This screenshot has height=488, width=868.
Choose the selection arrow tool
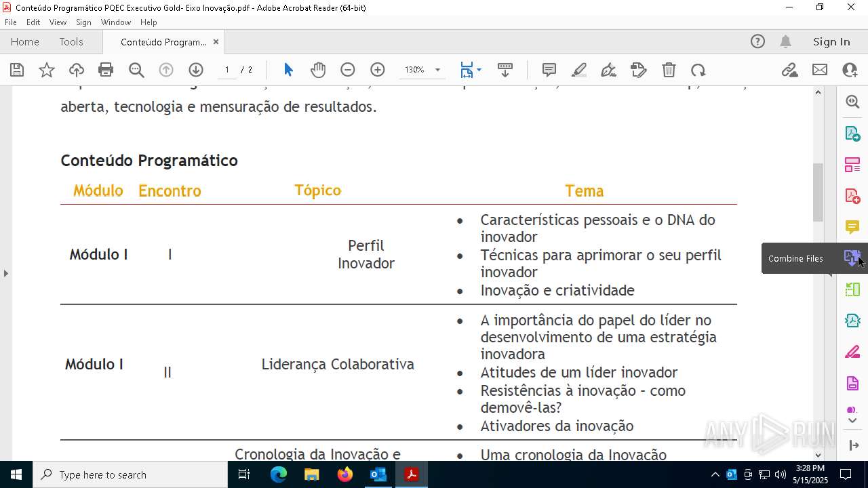288,70
